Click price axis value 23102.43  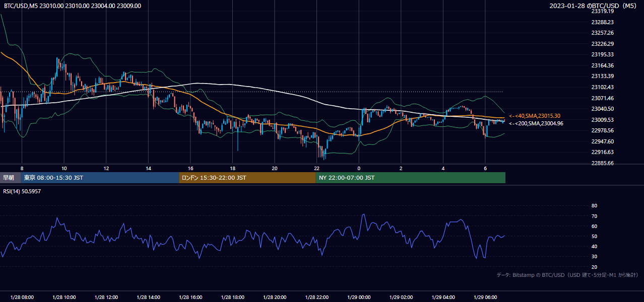tap(603, 87)
